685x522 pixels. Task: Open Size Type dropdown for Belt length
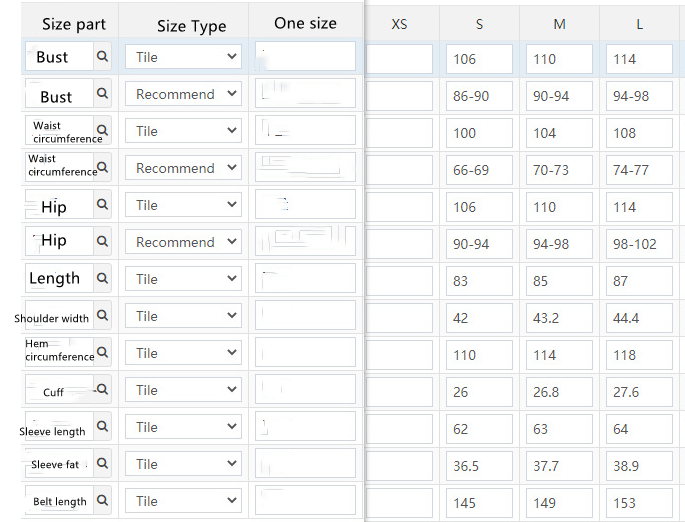coord(184,501)
